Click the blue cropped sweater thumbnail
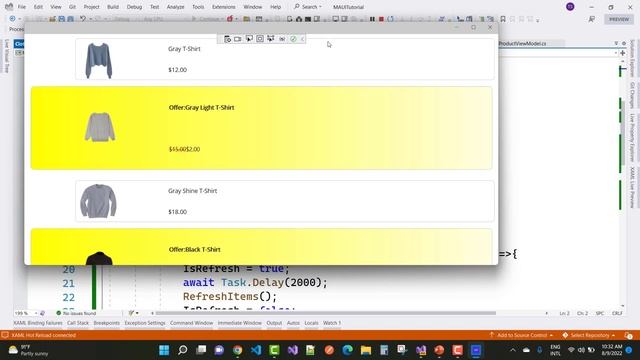The width and height of the screenshot is (640, 360). [98, 60]
